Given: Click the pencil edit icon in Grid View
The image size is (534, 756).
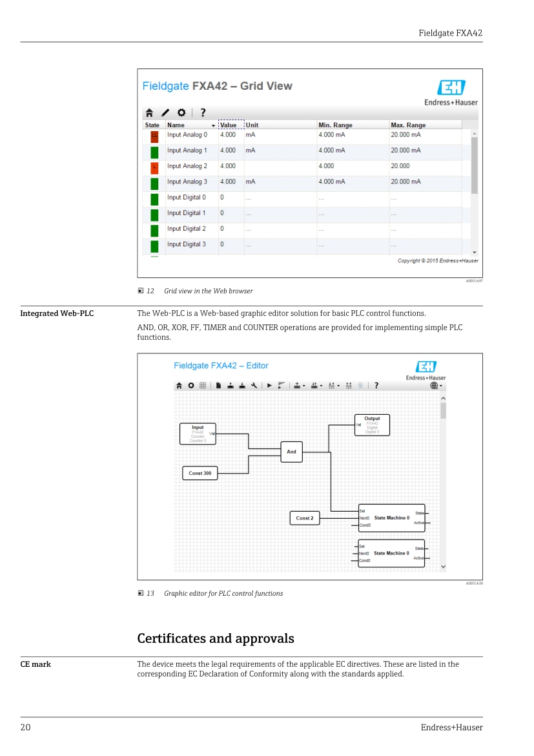Looking at the screenshot, I should tap(165, 113).
